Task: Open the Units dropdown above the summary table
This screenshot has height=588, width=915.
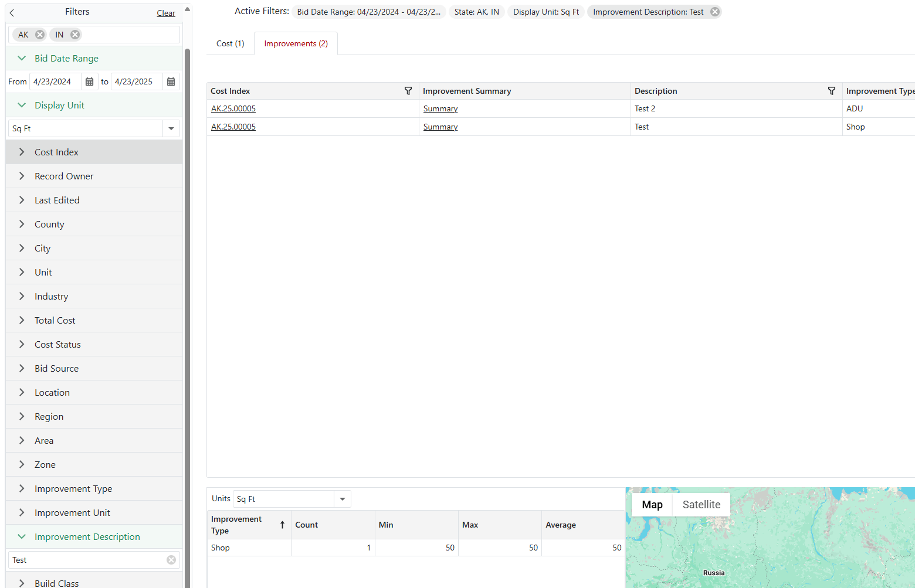Action: pos(342,499)
